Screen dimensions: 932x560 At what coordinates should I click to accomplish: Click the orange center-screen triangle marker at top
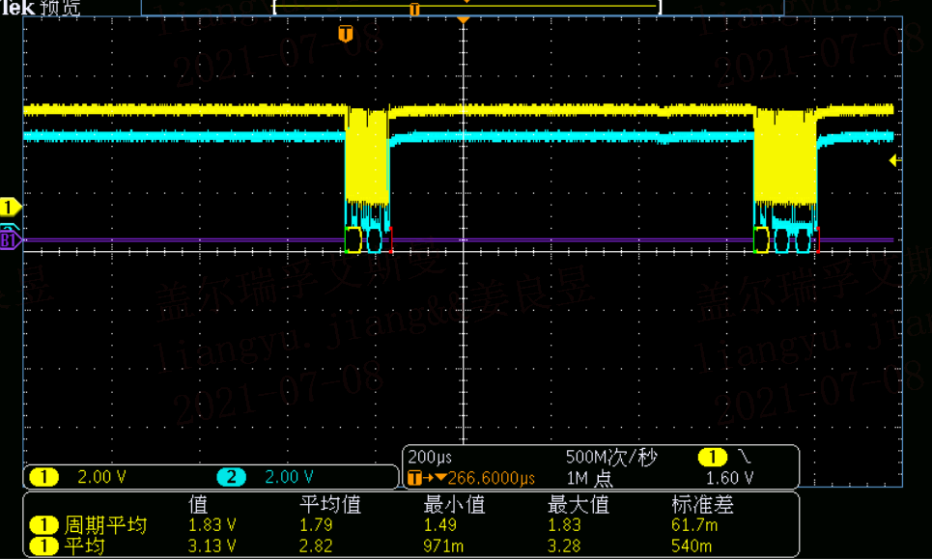[x=463, y=21]
